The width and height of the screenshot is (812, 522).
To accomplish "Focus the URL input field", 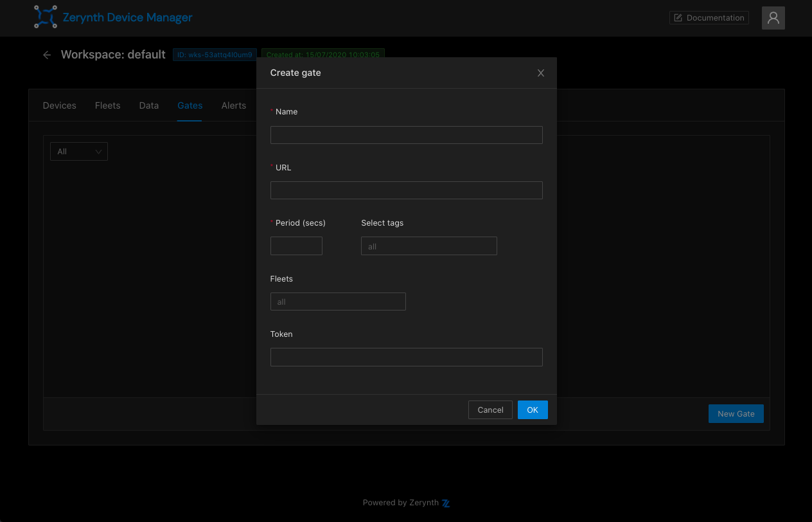I will click(407, 190).
